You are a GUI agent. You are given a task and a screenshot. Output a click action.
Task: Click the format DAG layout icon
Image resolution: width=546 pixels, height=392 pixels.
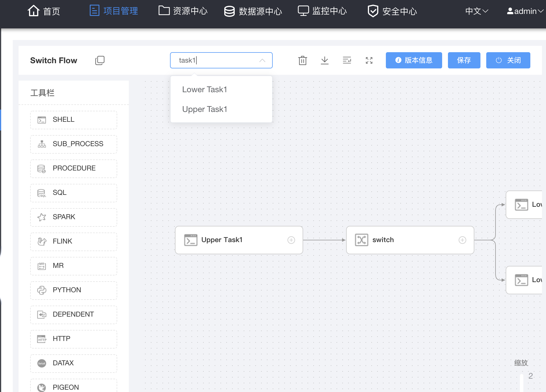click(x=347, y=60)
